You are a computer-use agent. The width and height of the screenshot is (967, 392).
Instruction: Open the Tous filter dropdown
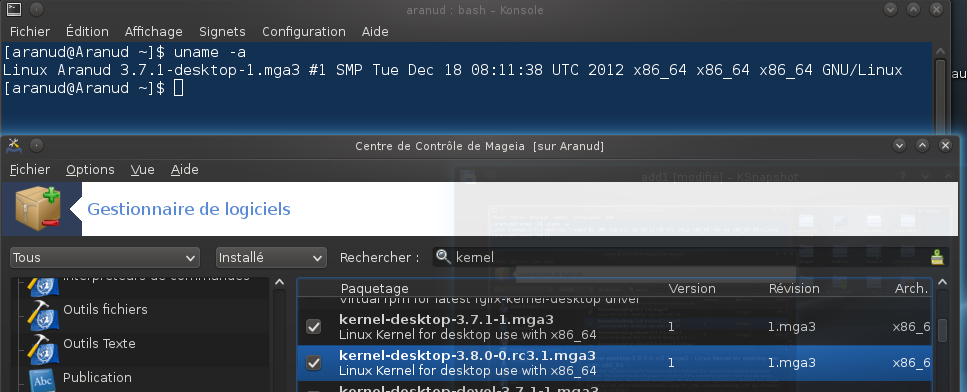click(105, 258)
